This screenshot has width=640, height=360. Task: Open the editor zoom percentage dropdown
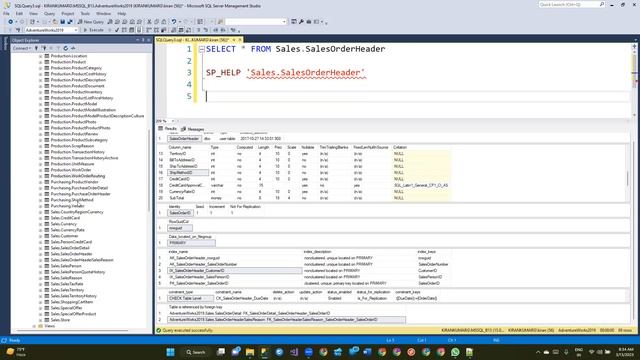pos(173,121)
